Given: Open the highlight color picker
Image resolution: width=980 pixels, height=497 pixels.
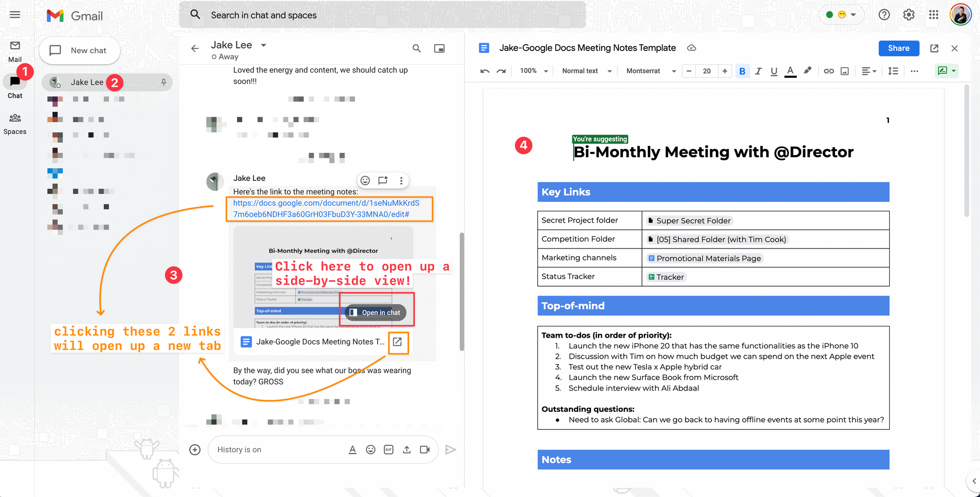Looking at the screenshot, I should [x=807, y=71].
